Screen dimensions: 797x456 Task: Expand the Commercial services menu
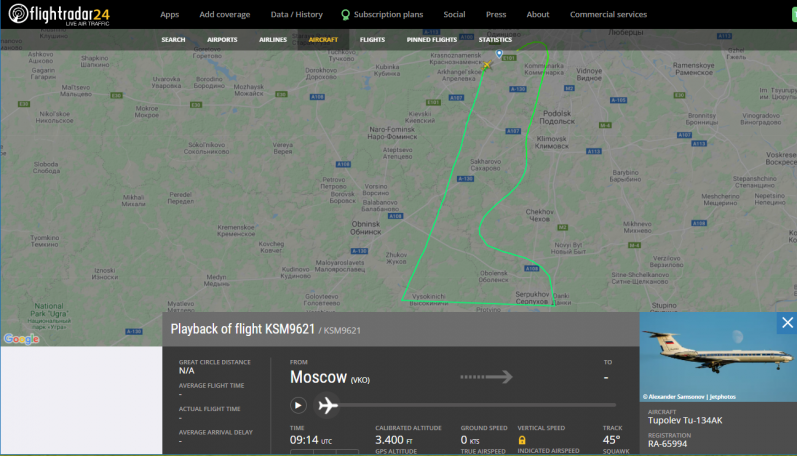click(x=608, y=15)
